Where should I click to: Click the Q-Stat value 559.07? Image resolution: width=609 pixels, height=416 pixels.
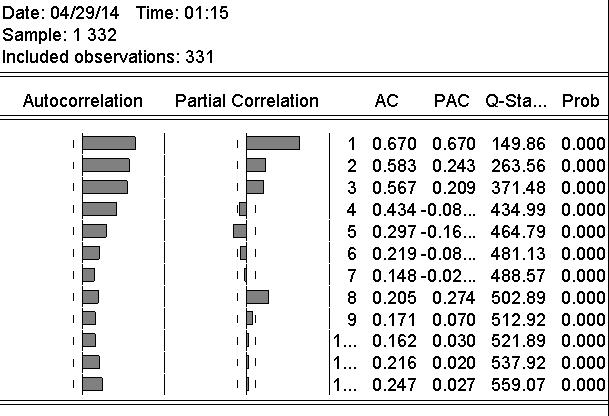[x=515, y=385]
